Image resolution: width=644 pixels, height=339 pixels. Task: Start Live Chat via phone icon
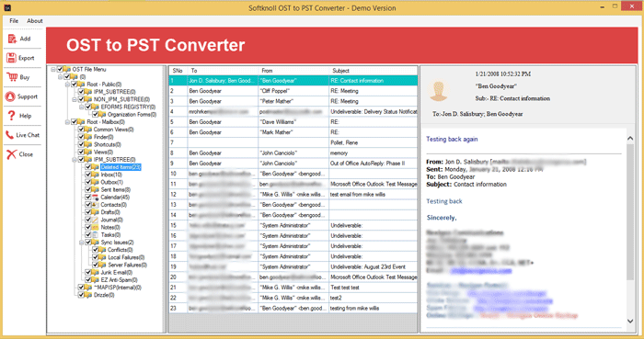click(9, 135)
